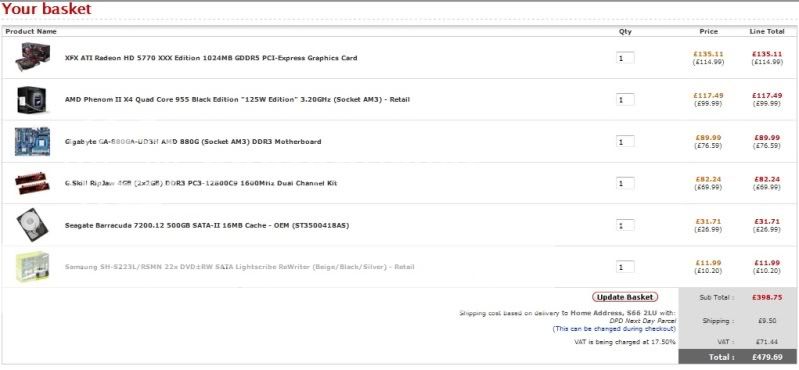Image resolution: width=799 pixels, height=370 pixels.
Task: Click 'This can be changed during checkout' link
Action: click(x=614, y=329)
